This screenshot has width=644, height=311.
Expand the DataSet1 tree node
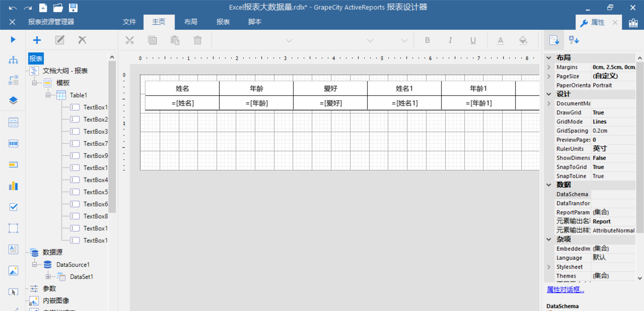[x=48, y=276]
